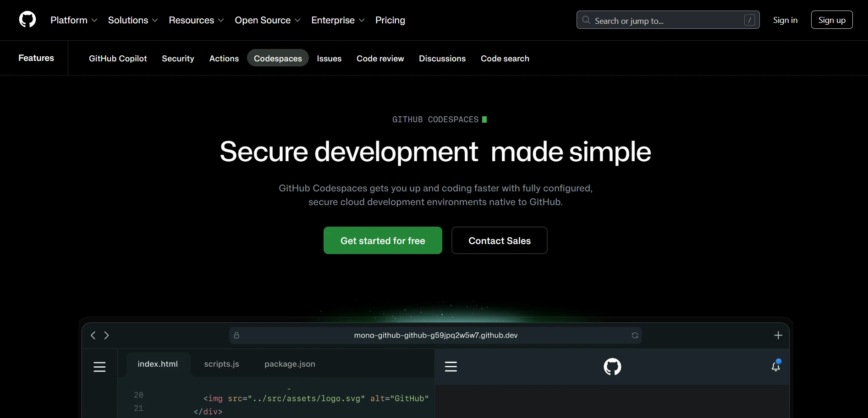Click the Contact Sales button
This screenshot has width=868, height=418.
click(x=499, y=240)
